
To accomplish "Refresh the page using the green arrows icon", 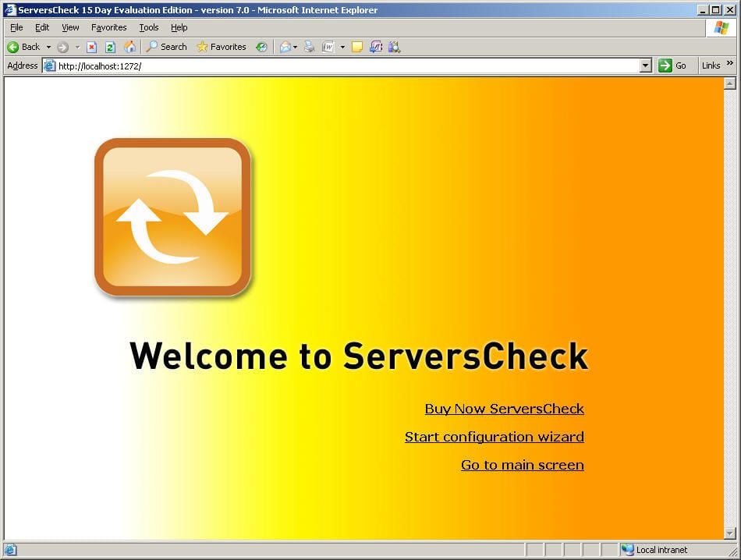I will pos(110,47).
